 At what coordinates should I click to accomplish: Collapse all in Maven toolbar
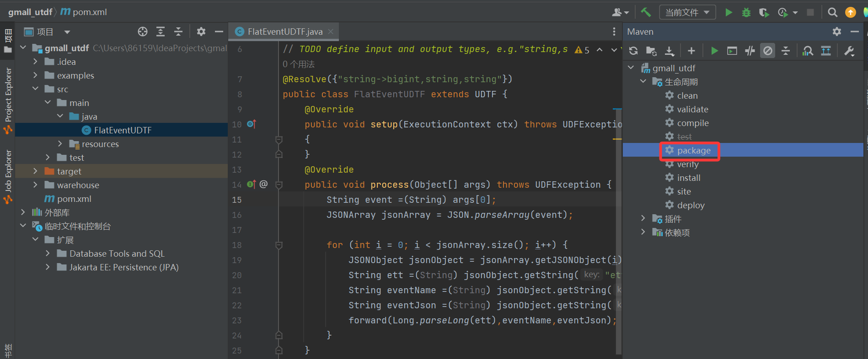pyautogui.click(x=786, y=51)
